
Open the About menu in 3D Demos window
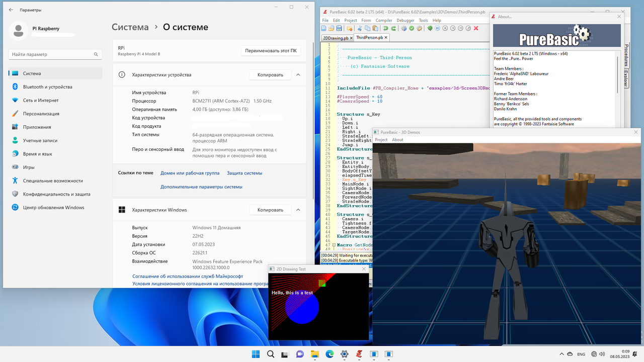(397, 140)
